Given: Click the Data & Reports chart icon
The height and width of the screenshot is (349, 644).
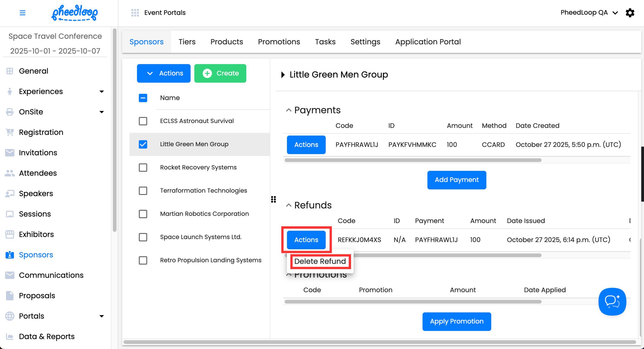Looking at the screenshot, I should [x=10, y=336].
